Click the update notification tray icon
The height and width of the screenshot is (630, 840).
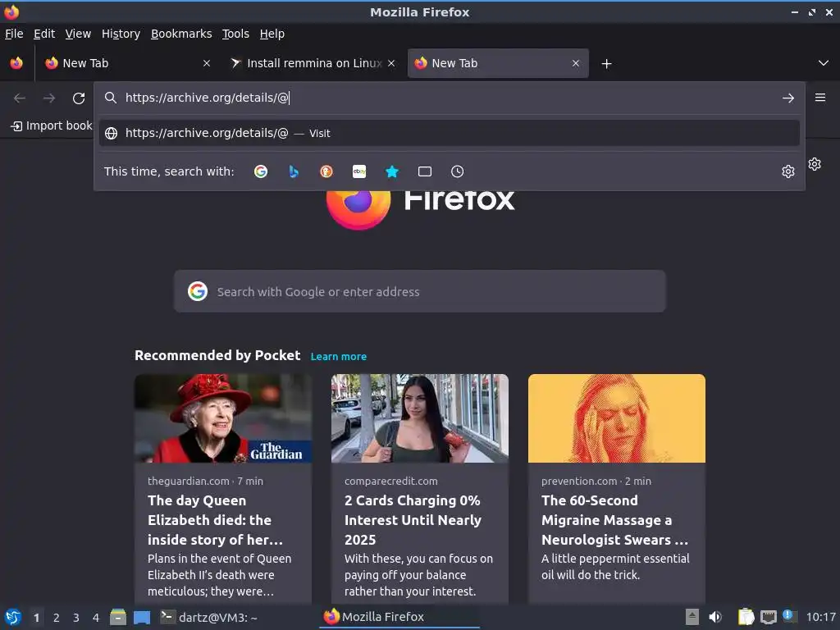(789, 616)
